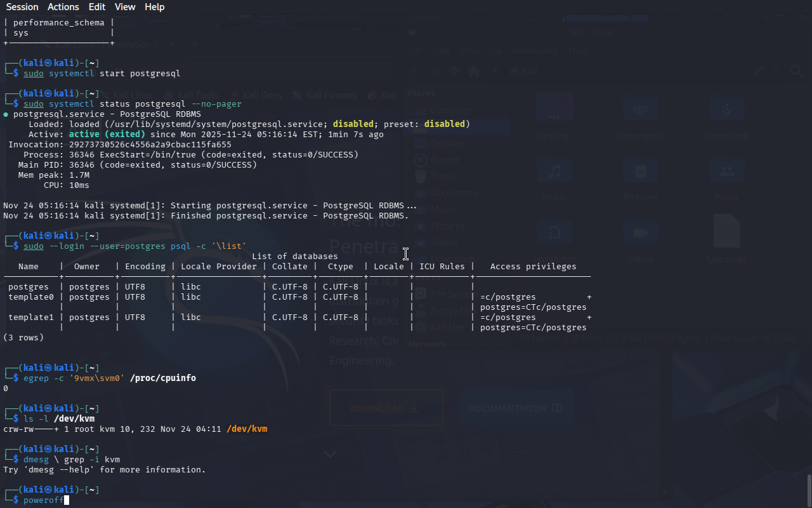This screenshot has height=508, width=812.
Task: Click the faded DOWNLOAD button
Action: click(x=386, y=408)
